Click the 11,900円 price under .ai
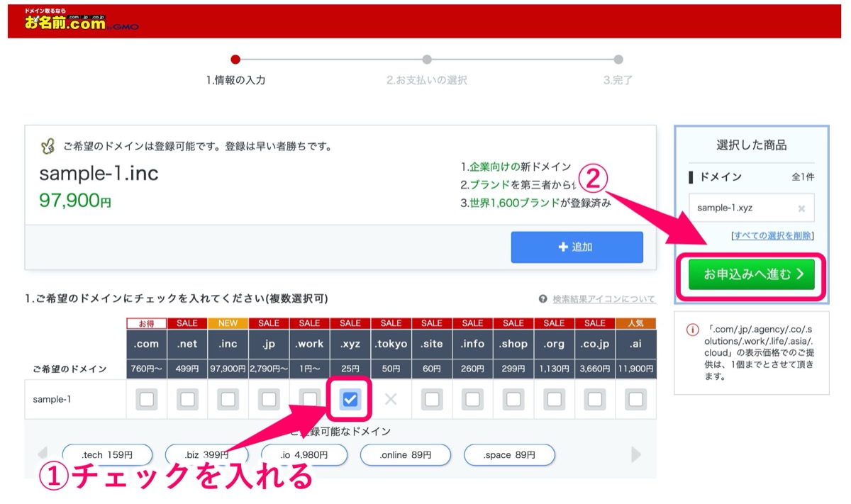Screen dimensions: 851x504 [x=636, y=369]
